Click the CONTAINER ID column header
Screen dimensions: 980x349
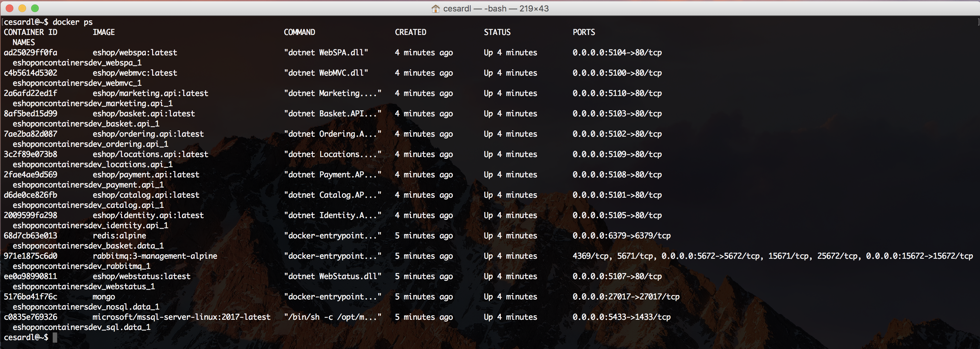coord(30,32)
